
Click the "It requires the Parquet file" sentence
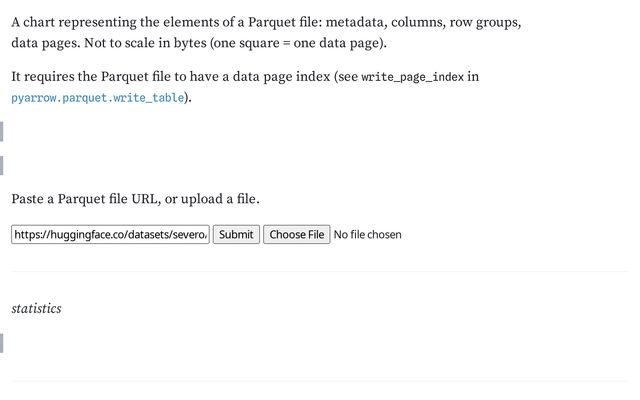[x=245, y=87]
